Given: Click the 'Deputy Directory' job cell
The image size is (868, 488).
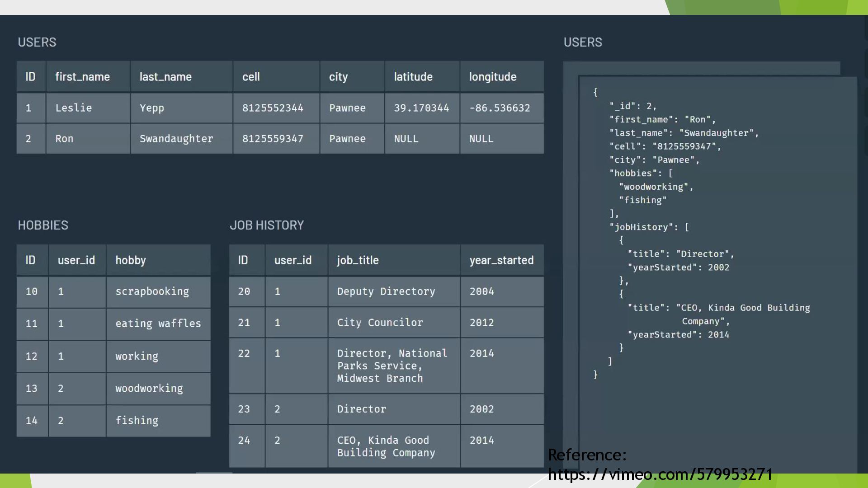Looking at the screenshot, I should pyautogui.click(x=394, y=291).
